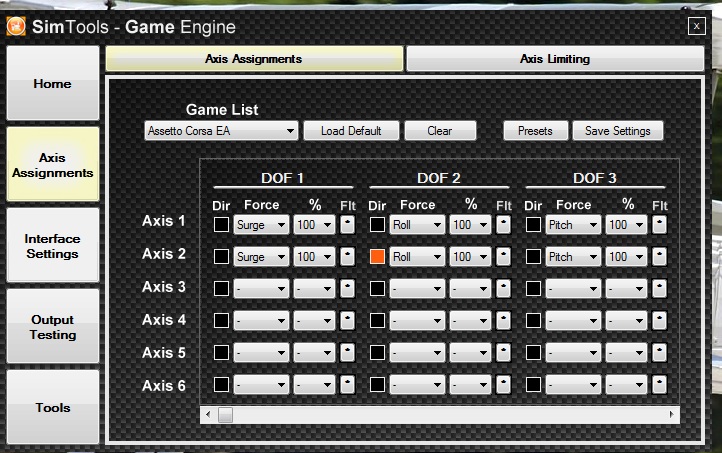The width and height of the screenshot is (722, 453).
Task: Toggle Axis 1 DOF 2 Dir box
Action: click(377, 225)
